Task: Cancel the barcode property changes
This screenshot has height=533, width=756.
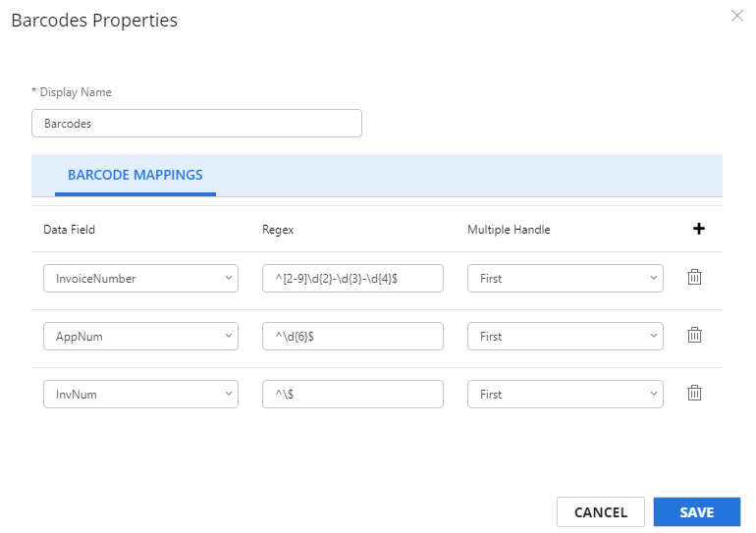Action: pyautogui.click(x=601, y=511)
